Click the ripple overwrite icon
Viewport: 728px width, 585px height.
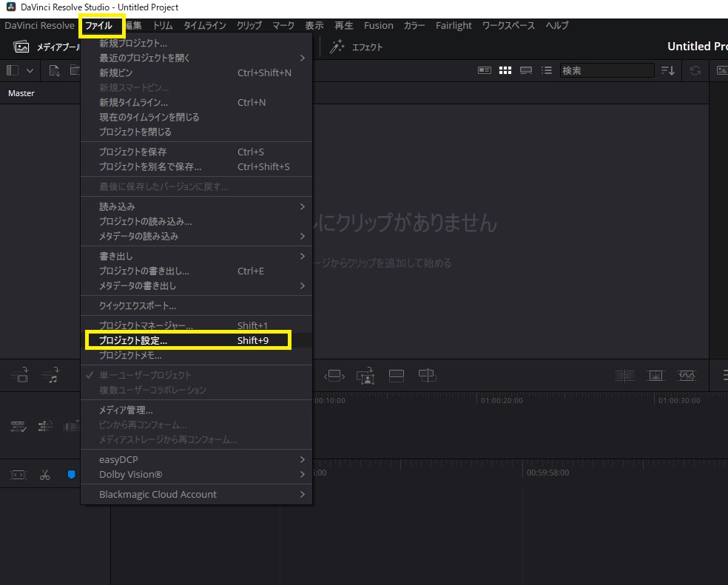(x=334, y=376)
